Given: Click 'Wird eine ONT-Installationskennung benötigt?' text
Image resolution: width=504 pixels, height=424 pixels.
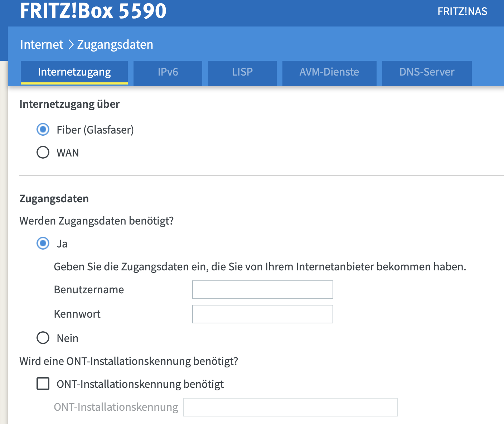Looking at the screenshot, I should pyautogui.click(x=129, y=361).
